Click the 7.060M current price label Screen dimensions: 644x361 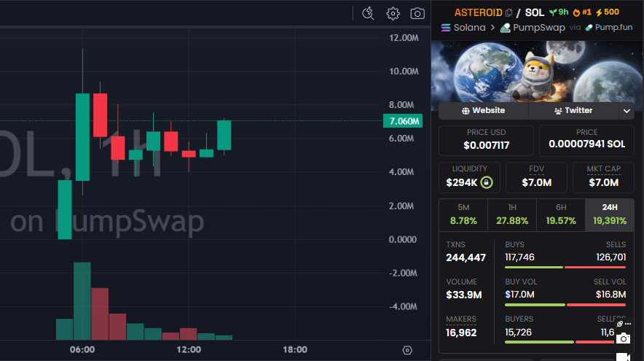pyautogui.click(x=403, y=121)
